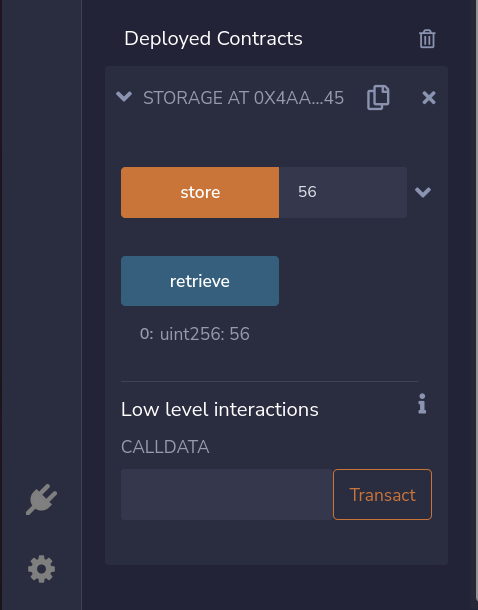Focus the empty CALLDATA input box
Viewport: 478px width, 610px height.
tap(227, 494)
